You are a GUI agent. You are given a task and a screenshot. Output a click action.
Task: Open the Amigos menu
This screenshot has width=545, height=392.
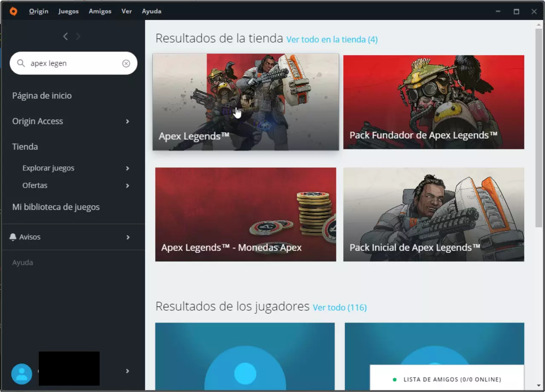coord(100,11)
